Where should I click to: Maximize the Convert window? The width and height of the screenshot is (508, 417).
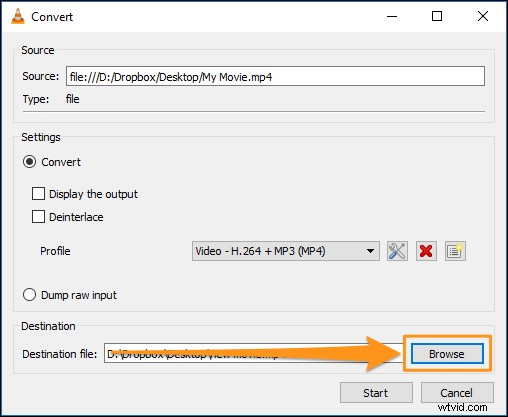click(x=437, y=16)
